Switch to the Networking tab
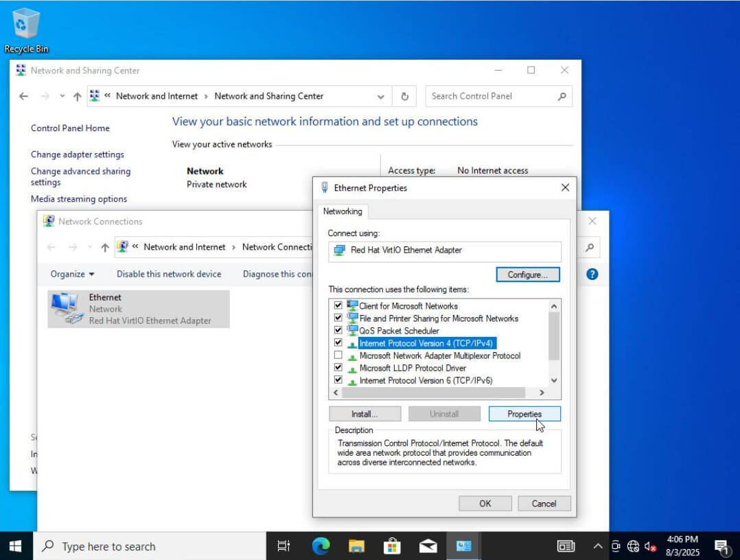 (343, 211)
